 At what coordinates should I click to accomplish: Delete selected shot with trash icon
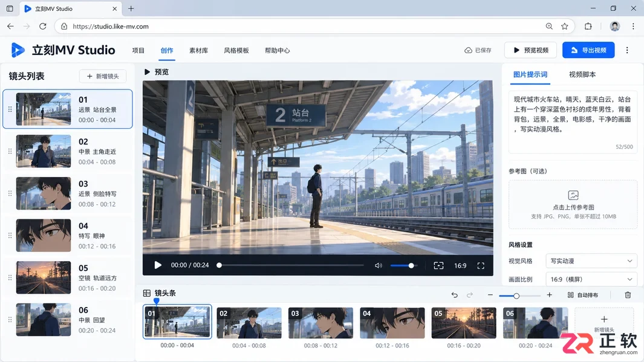[628, 295]
